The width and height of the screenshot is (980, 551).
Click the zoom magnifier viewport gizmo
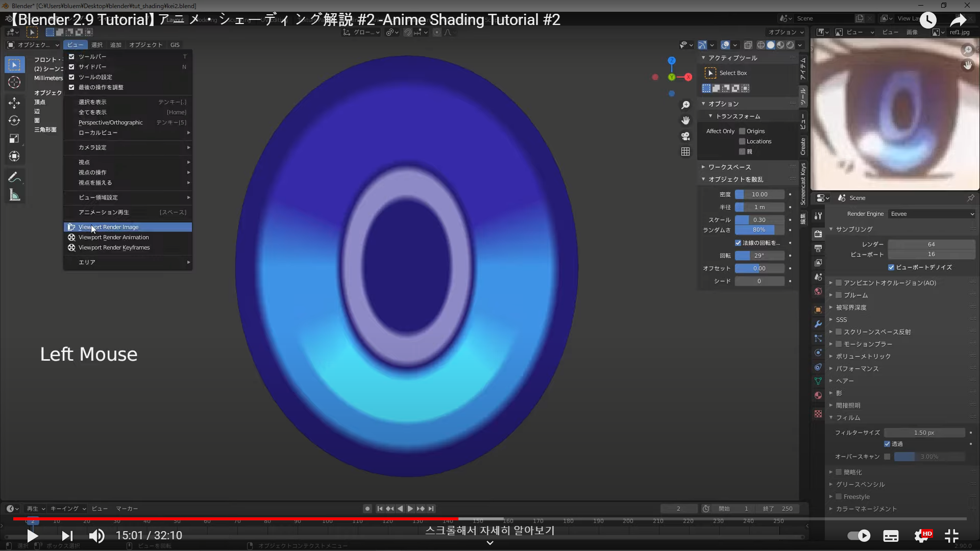point(685,105)
